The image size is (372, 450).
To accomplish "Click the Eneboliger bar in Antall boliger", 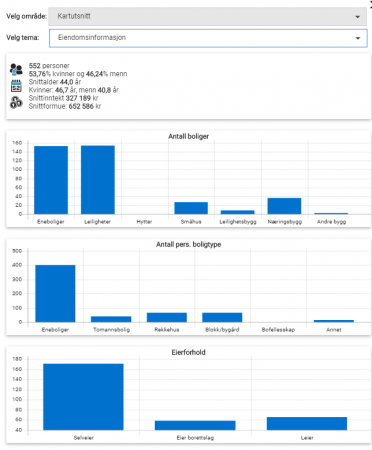I will coord(51,180).
